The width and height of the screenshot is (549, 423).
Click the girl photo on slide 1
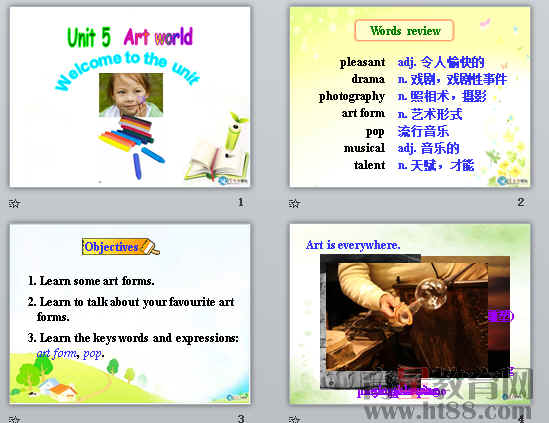click(131, 95)
